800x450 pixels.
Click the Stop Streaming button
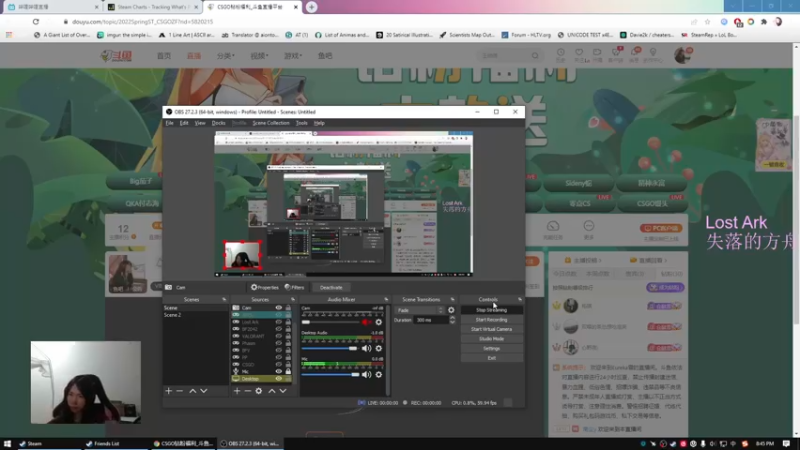click(x=491, y=310)
